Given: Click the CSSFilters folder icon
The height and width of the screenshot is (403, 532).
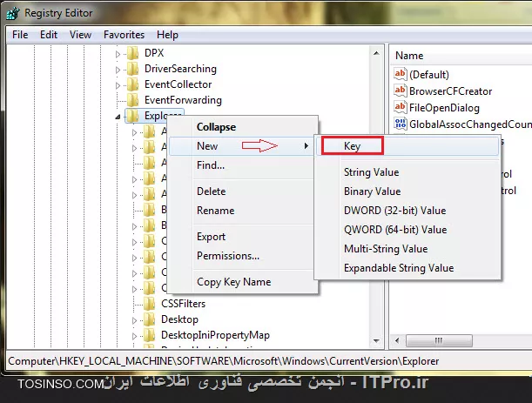Looking at the screenshot, I should pos(149,304).
